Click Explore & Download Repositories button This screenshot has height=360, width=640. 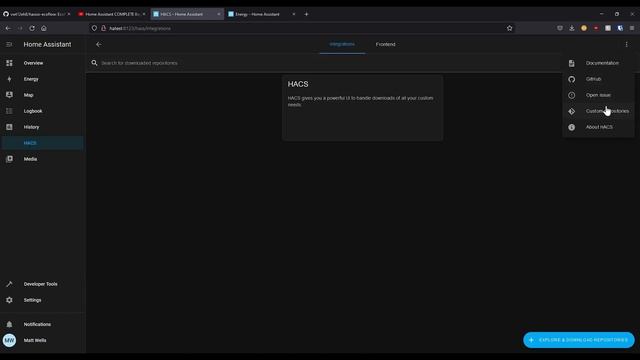579,340
